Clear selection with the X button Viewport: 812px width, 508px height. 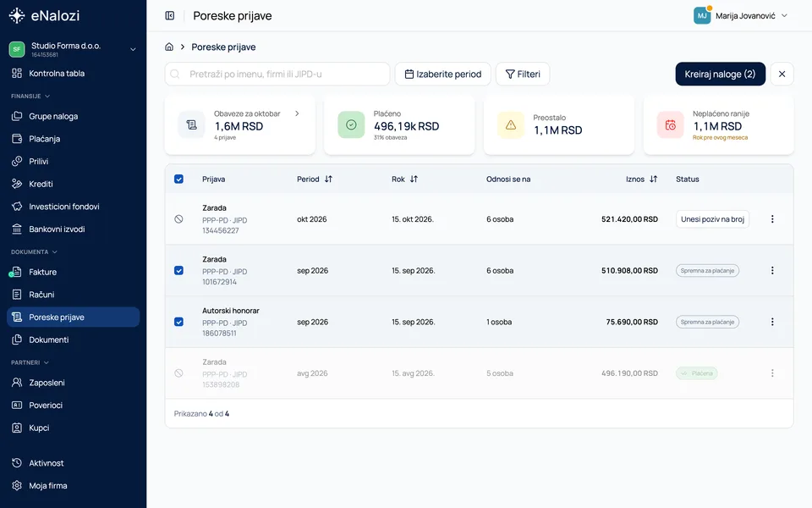pyautogui.click(x=782, y=75)
